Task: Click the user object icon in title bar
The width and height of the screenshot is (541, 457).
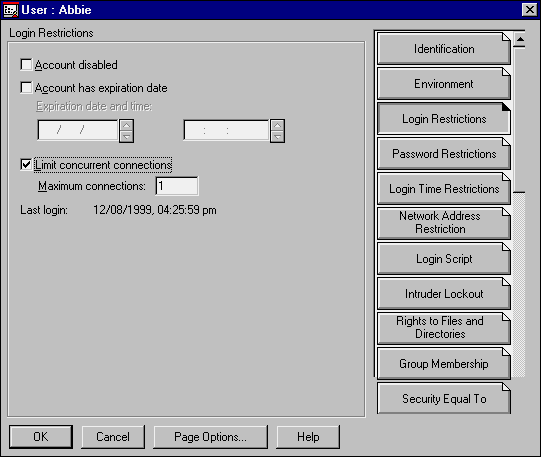Action: coord(10,10)
